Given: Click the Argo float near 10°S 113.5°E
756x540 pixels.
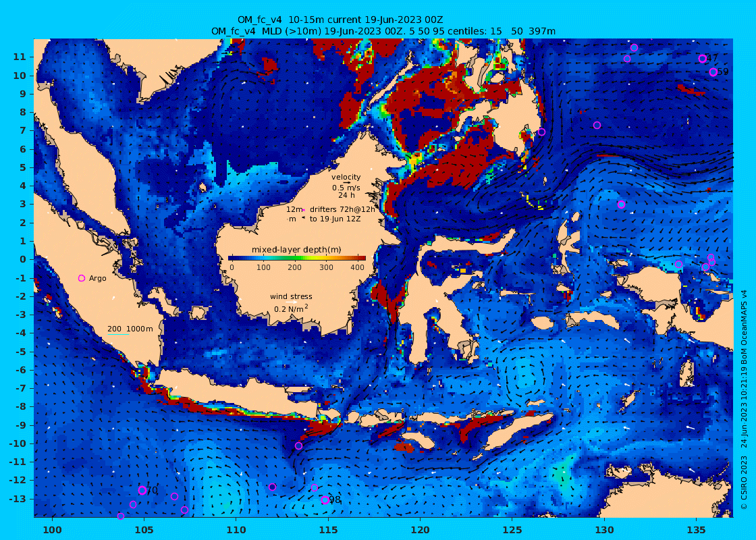Looking at the screenshot, I should [298, 446].
